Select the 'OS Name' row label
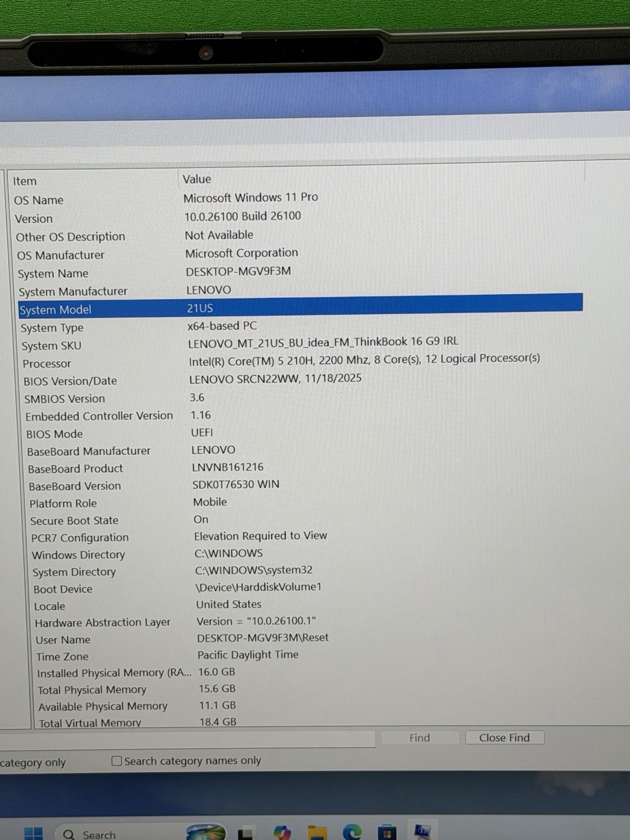630x840 pixels. pos(39,201)
